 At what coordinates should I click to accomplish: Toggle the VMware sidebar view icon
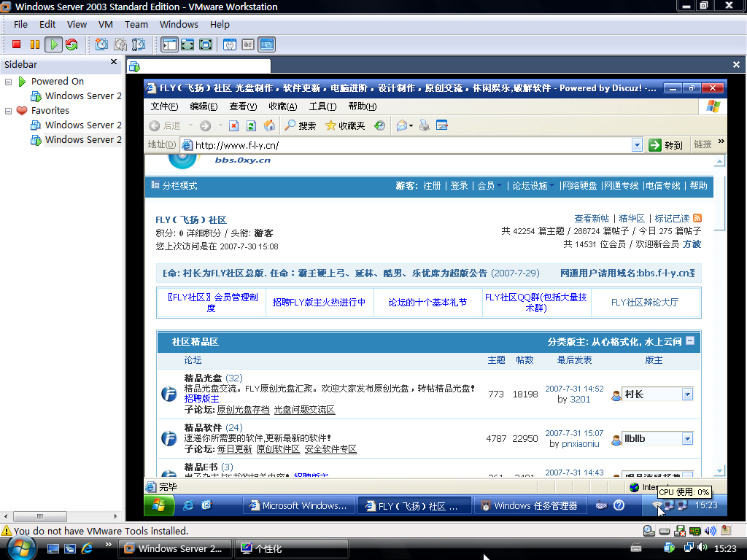(169, 44)
